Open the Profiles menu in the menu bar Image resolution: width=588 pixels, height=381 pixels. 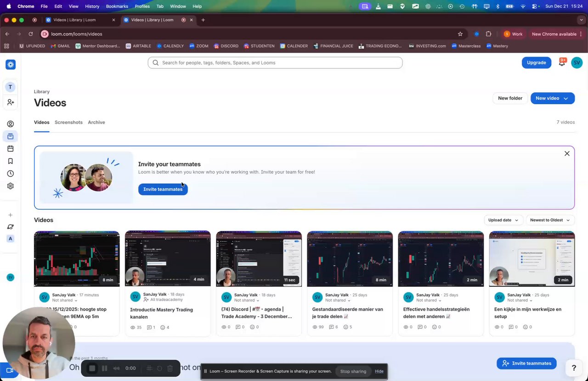click(142, 6)
